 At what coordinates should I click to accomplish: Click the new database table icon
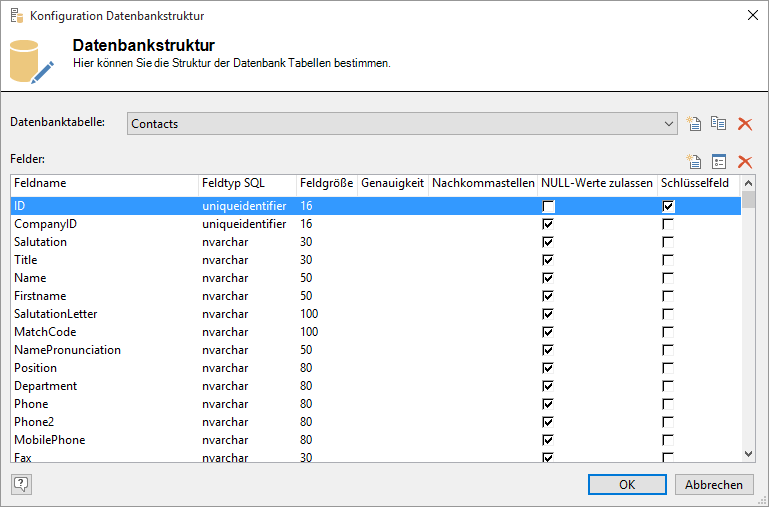tap(695, 124)
